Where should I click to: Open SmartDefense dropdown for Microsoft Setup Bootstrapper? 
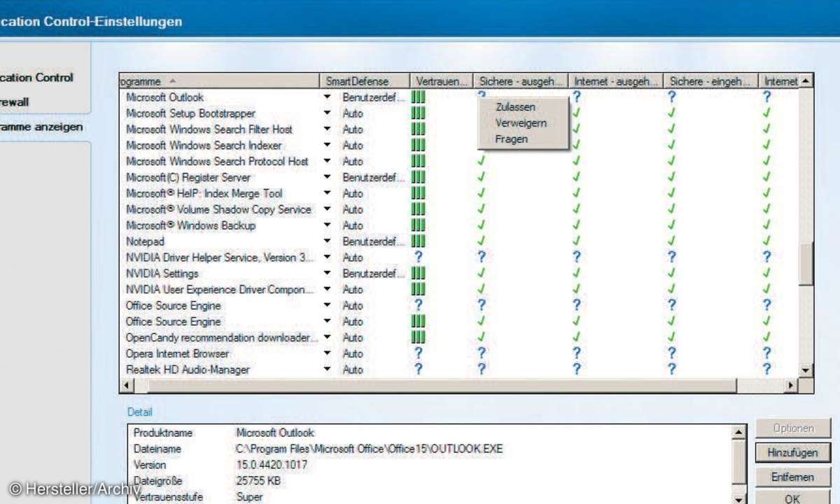click(328, 113)
